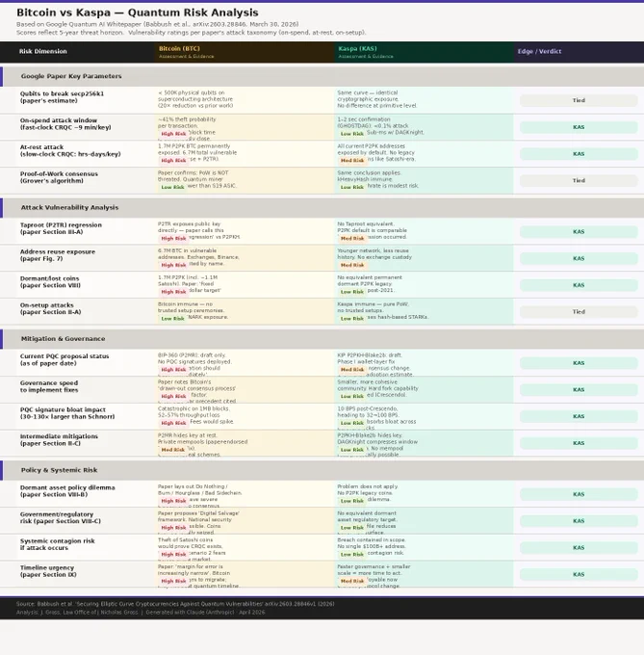This screenshot has width=644, height=655.
Task: Select the 'At-rest attack' row label
Action: [70, 150]
